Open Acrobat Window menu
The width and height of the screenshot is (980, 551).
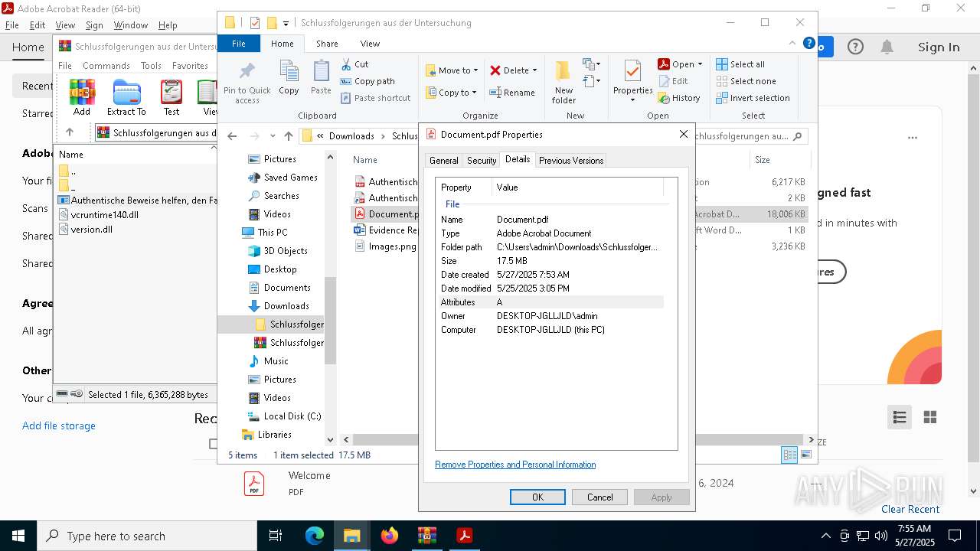(131, 25)
